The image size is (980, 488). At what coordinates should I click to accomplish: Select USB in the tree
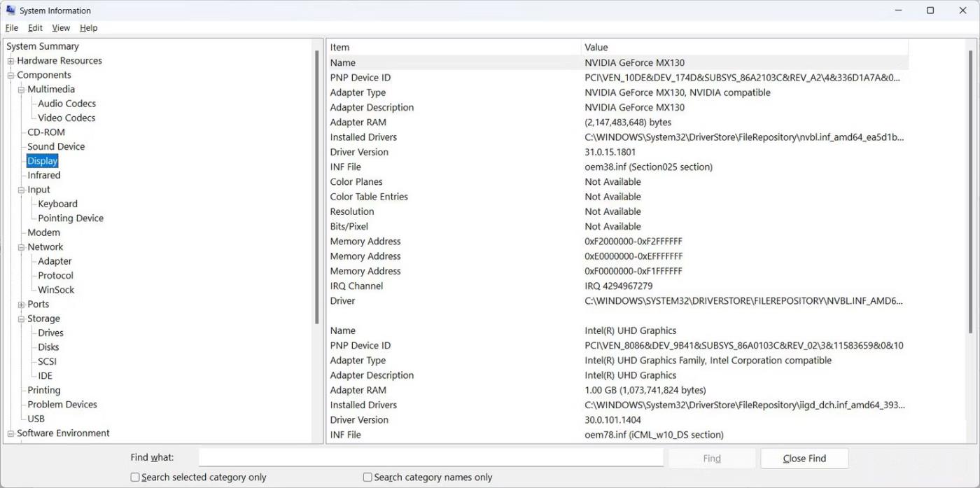(x=36, y=419)
